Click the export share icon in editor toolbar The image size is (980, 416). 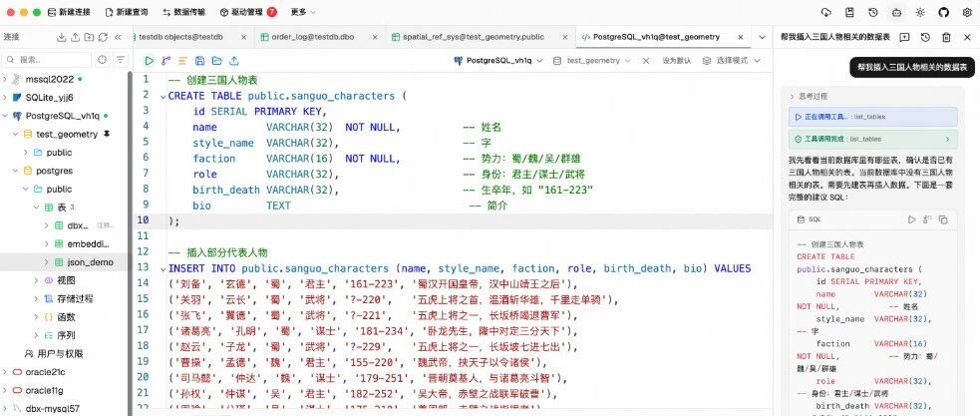click(233, 61)
